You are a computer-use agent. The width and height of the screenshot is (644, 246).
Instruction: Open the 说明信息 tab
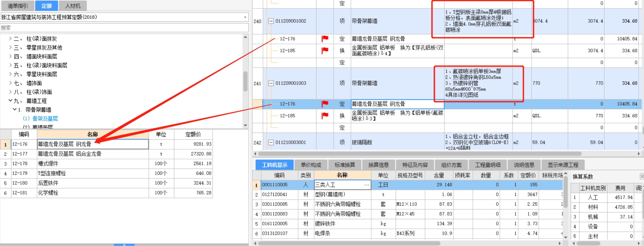pos(524,165)
